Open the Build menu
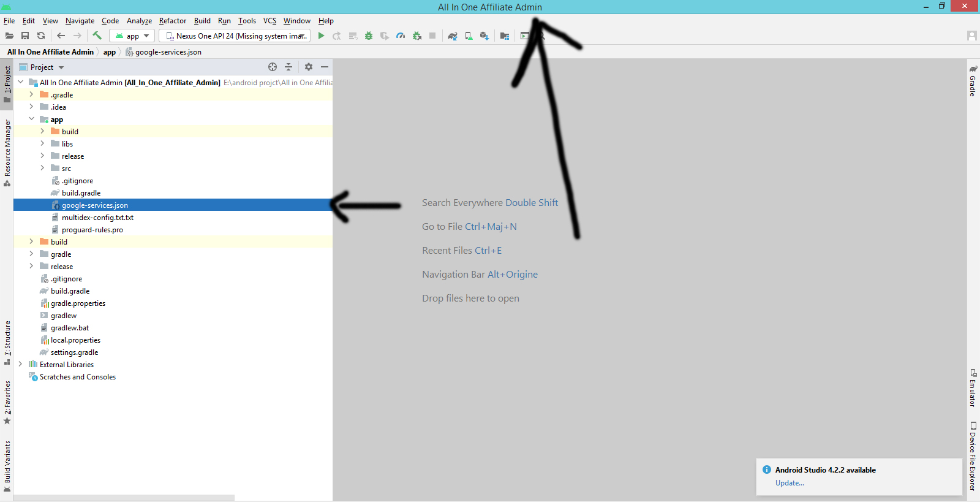The image size is (980, 502). [x=202, y=21]
